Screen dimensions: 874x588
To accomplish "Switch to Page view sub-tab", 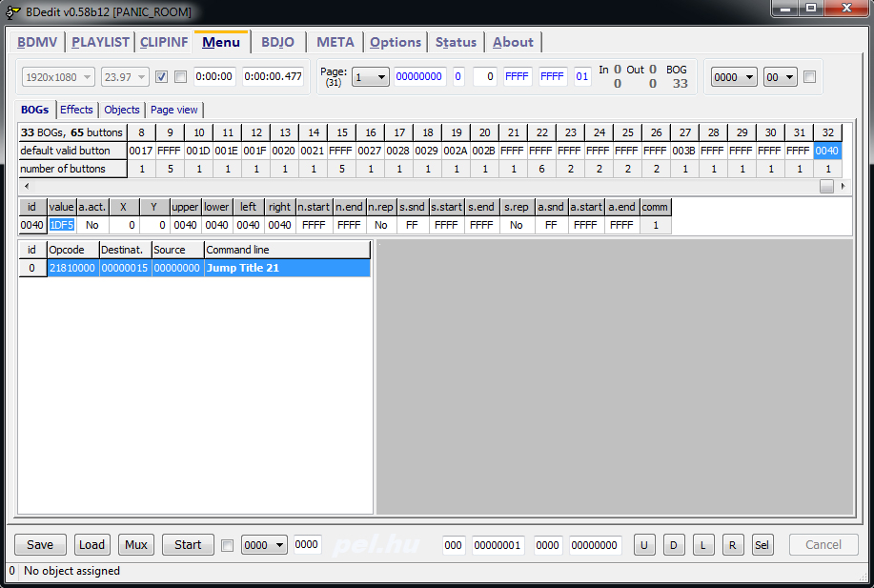I will (x=173, y=110).
